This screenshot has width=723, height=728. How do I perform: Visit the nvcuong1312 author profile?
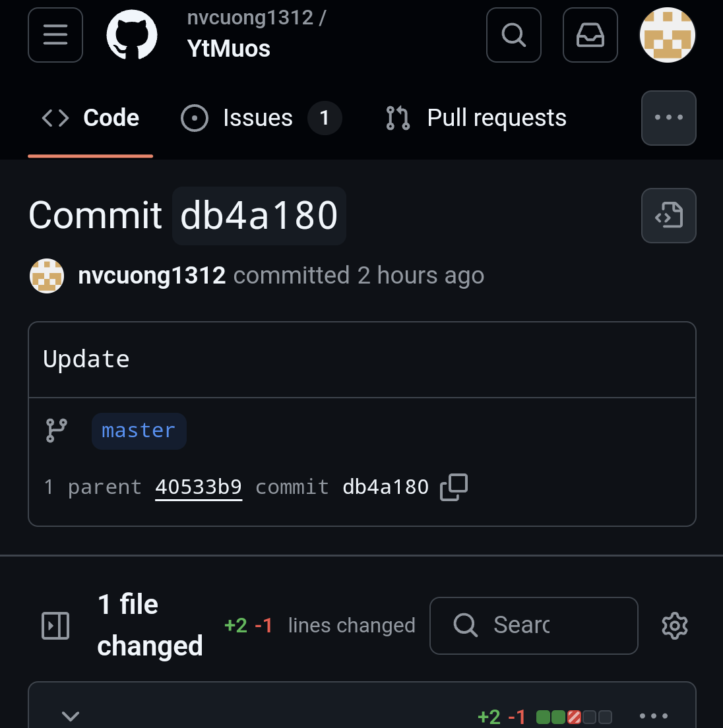[x=152, y=276]
